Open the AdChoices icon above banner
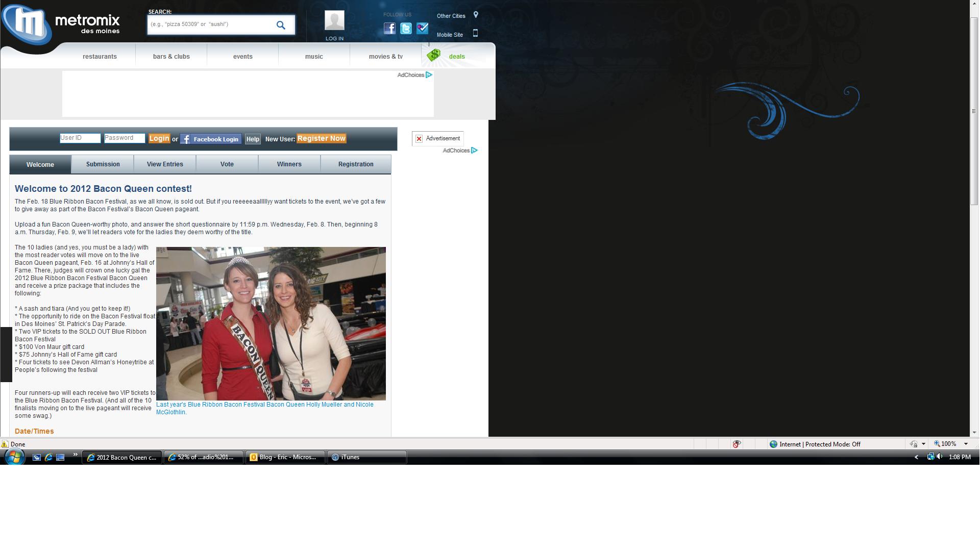Image resolution: width=980 pixels, height=551 pixels. 429,75
